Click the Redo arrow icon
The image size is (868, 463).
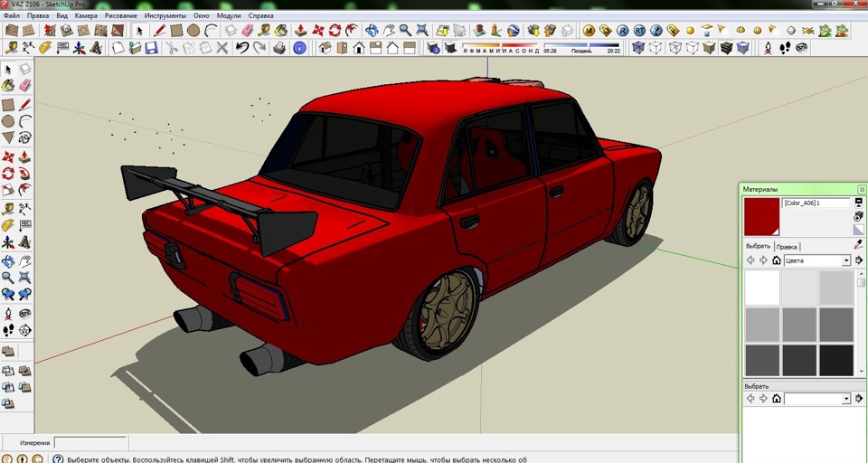click(259, 48)
